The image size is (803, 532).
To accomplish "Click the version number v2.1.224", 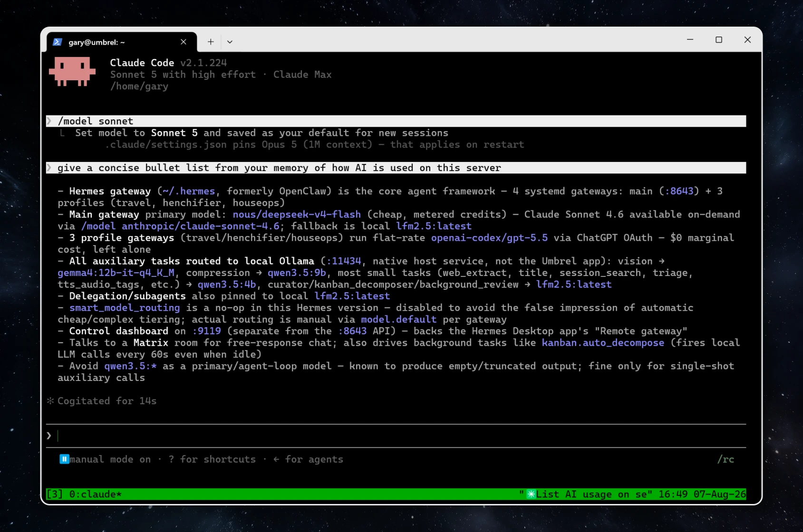I will pyautogui.click(x=203, y=63).
